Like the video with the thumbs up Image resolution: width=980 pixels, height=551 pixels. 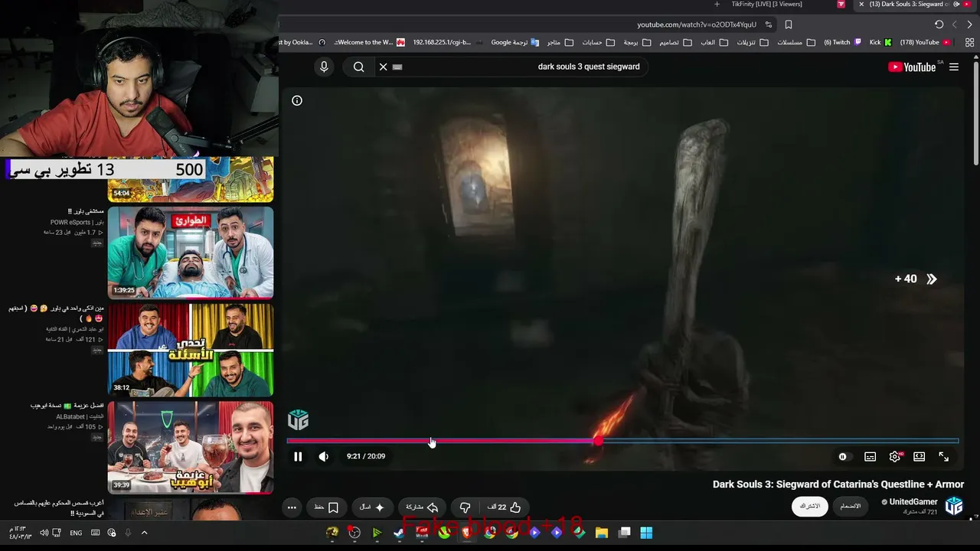point(504,507)
